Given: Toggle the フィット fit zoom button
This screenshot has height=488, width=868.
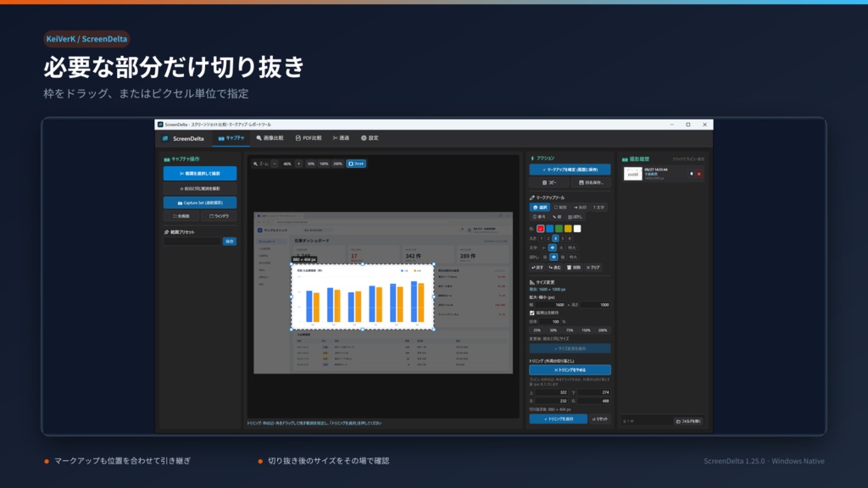Looking at the screenshot, I should (x=357, y=164).
